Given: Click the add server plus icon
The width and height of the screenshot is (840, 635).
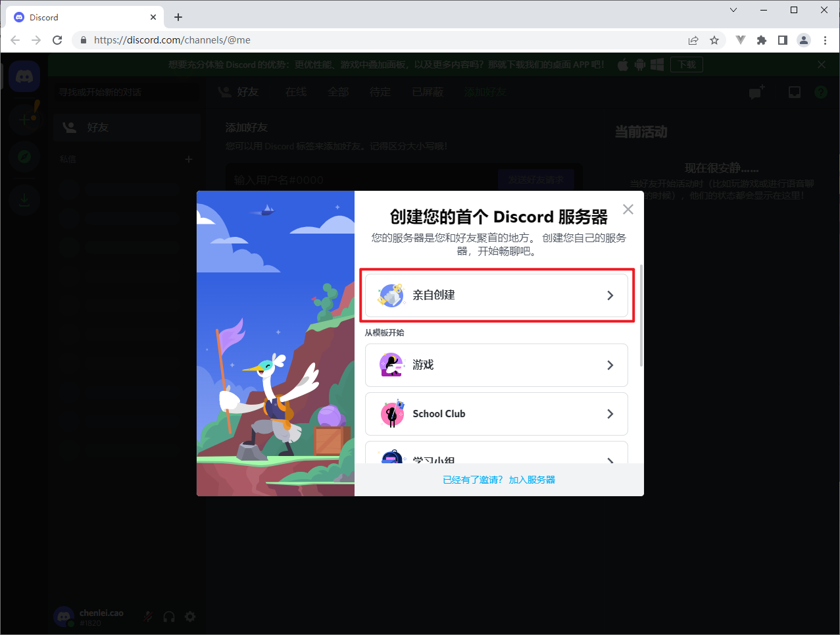Looking at the screenshot, I should (x=24, y=120).
